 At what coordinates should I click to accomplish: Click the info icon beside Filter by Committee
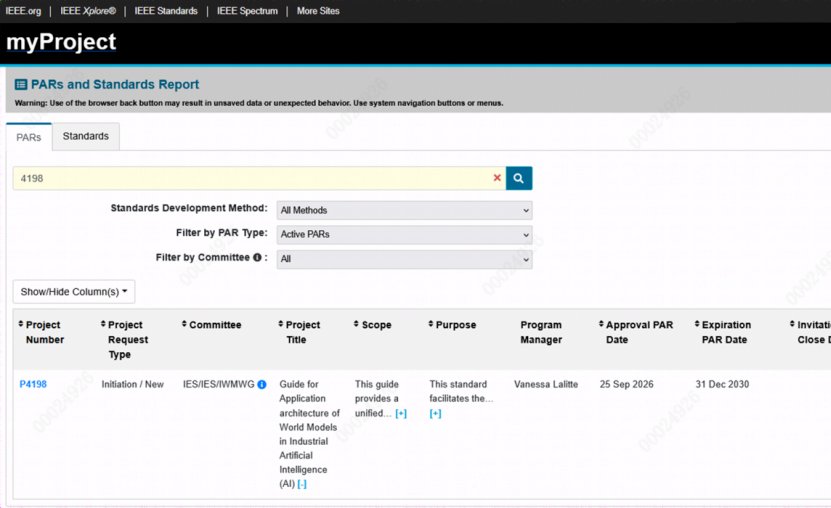[x=257, y=257]
